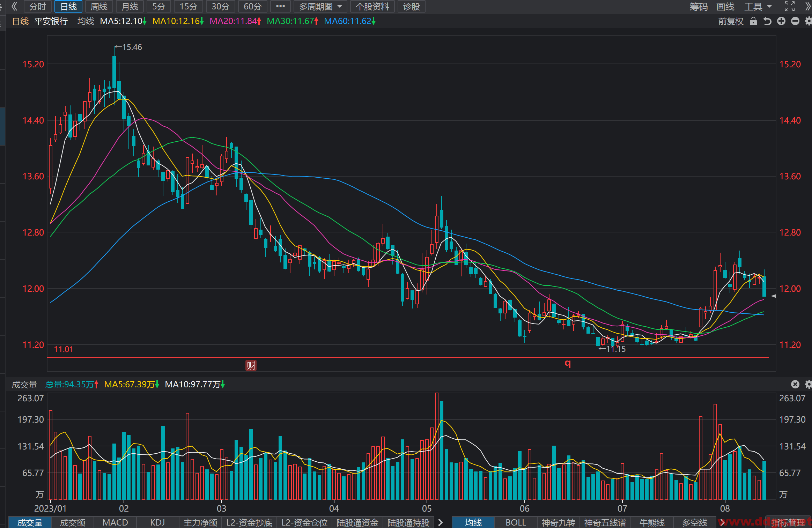Select the 30分 period

coord(221,6)
